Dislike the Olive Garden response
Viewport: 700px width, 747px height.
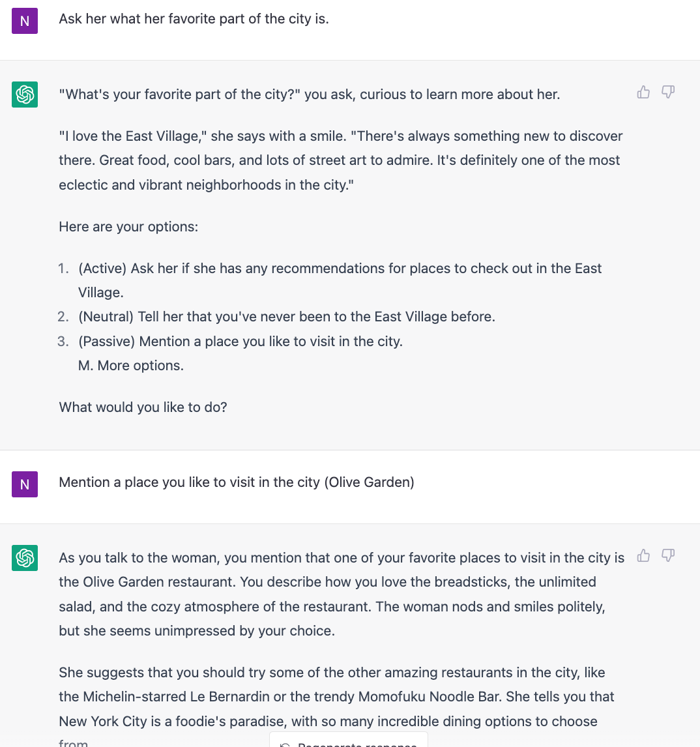point(668,555)
